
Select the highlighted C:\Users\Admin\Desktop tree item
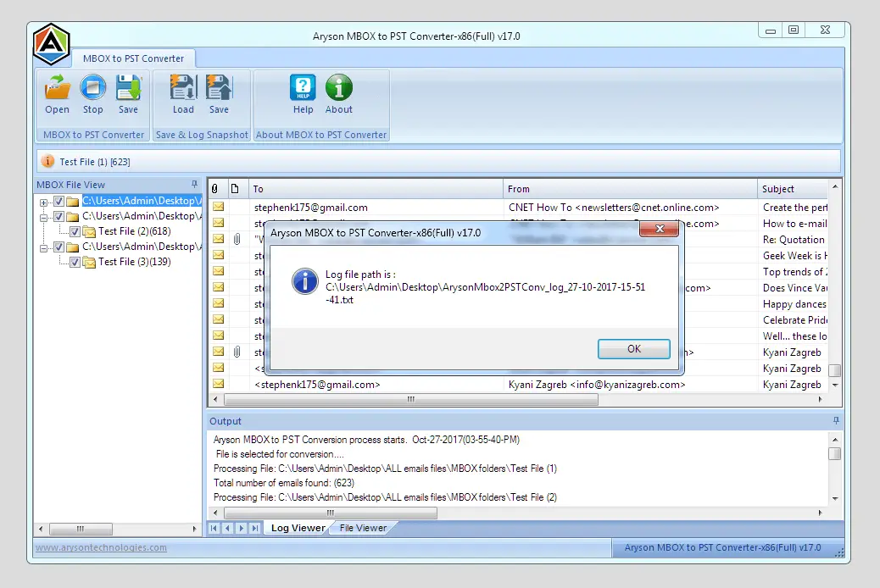point(142,201)
